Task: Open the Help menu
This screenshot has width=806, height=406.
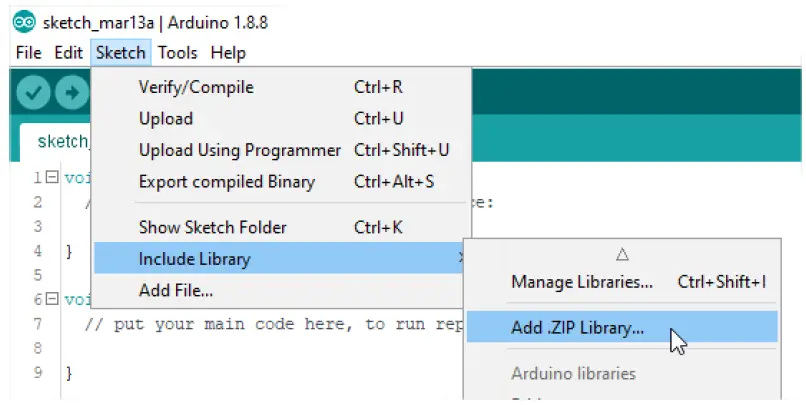Action: pos(228,52)
